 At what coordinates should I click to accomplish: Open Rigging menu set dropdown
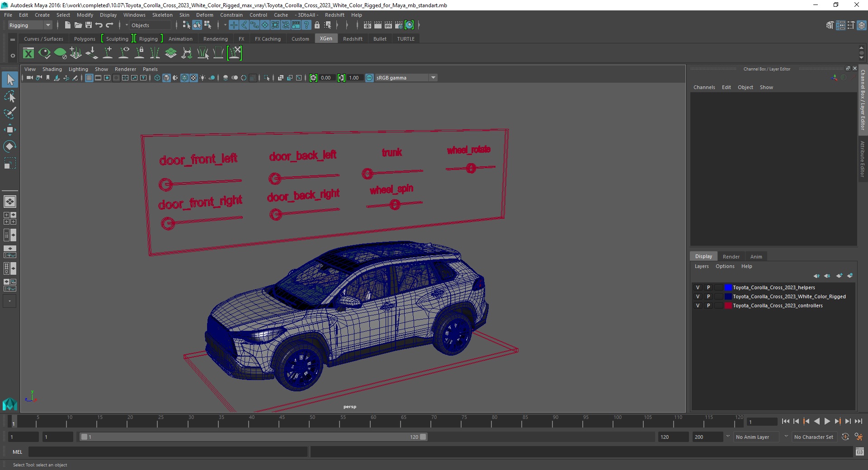(x=30, y=25)
